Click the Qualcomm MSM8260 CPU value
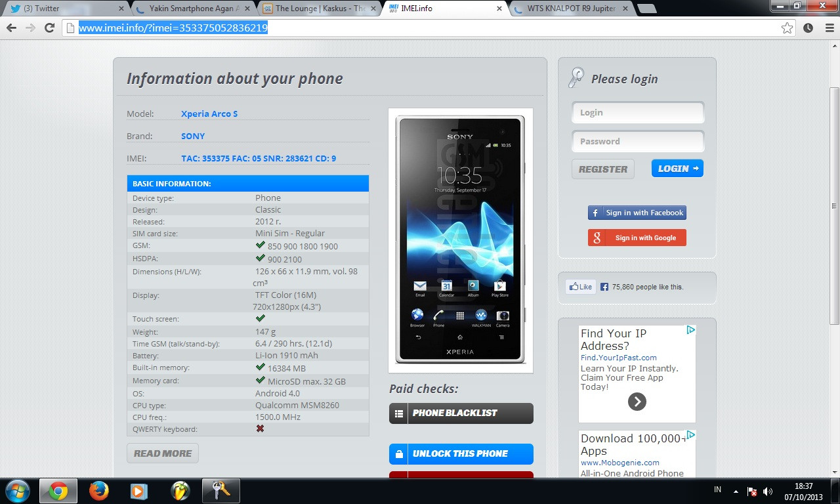Image resolution: width=840 pixels, height=504 pixels. click(x=297, y=406)
